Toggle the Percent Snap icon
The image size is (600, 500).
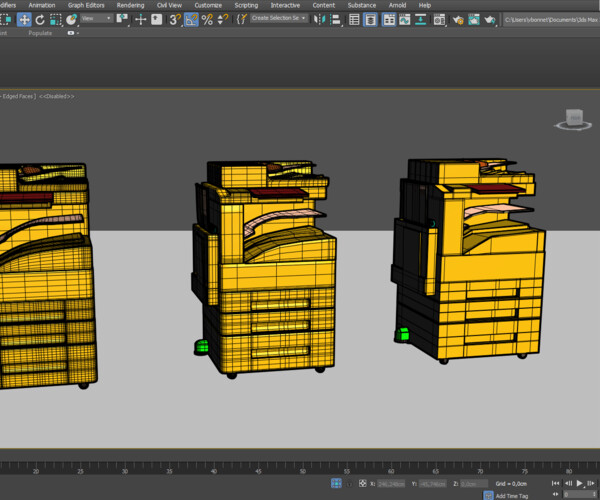click(x=207, y=20)
